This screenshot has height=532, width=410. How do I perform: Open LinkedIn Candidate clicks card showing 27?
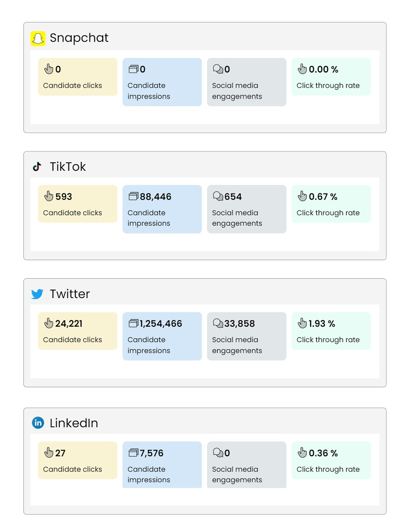click(x=78, y=460)
